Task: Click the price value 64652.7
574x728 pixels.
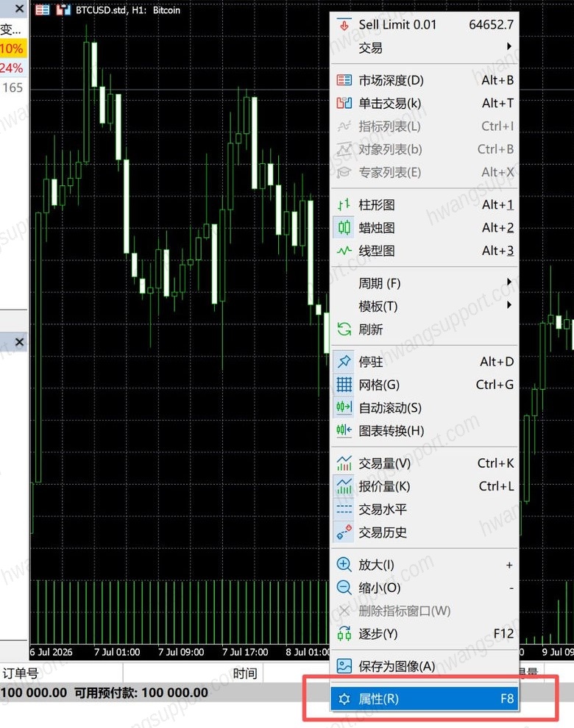Action: (x=492, y=24)
